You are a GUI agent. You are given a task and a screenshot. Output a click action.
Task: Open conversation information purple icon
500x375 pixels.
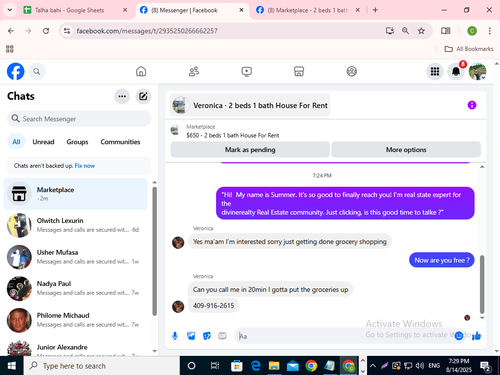click(472, 105)
